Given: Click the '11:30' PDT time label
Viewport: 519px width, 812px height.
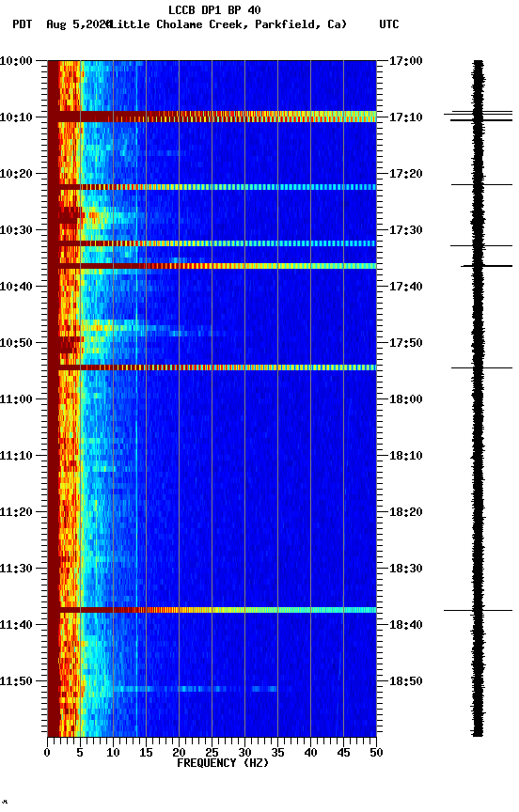Looking at the screenshot, I should 16,569.
